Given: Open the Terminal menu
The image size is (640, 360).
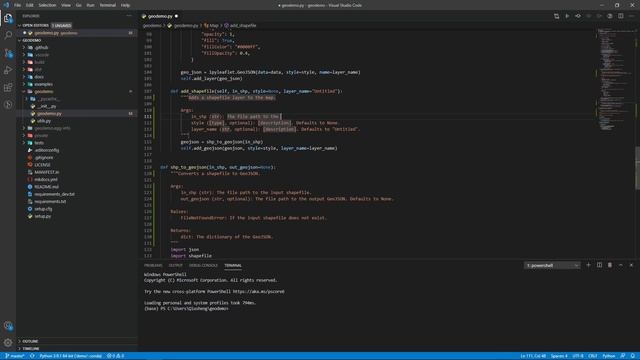Looking at the screenshot, I should click(x=108, y=5).
